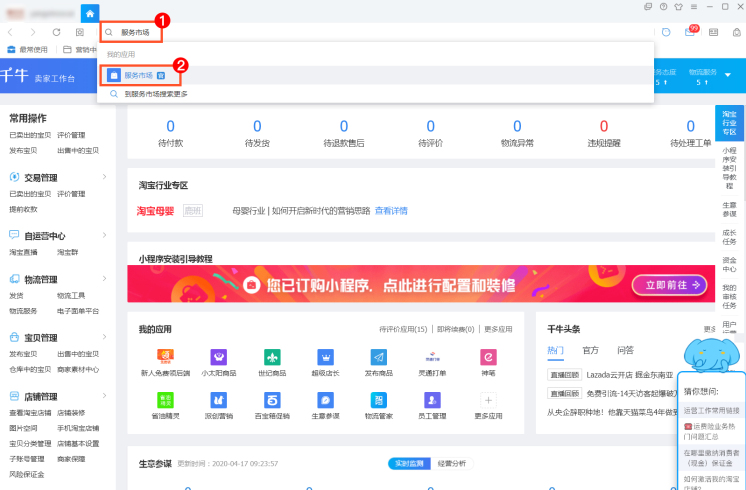Open message inbox with 99 badge
Image resolution: width=746 pixels, height=490 pixels.
[x=690, y=31]
